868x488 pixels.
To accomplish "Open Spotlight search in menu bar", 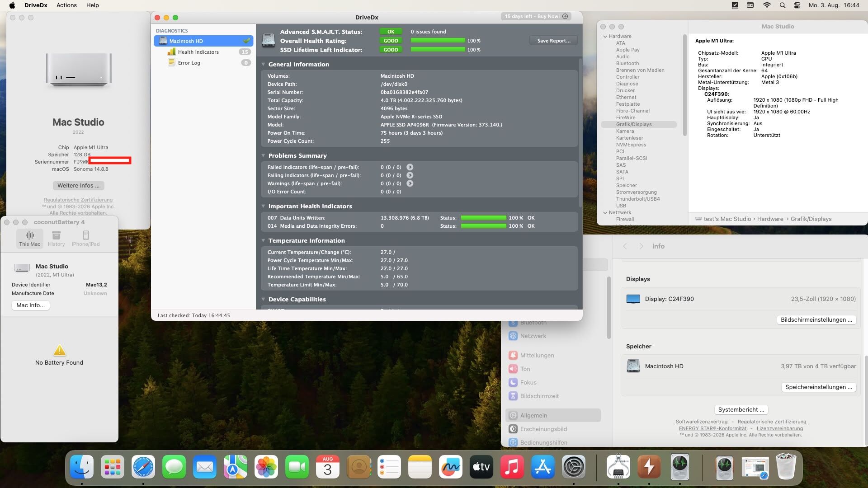I will [782, 5].
